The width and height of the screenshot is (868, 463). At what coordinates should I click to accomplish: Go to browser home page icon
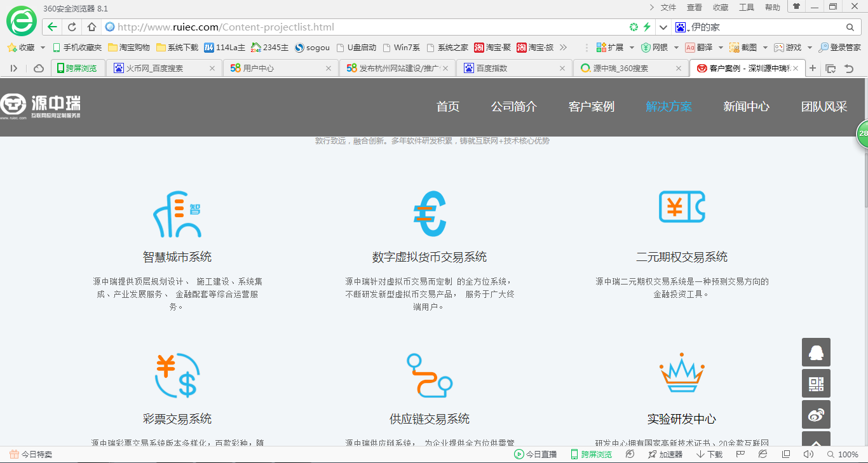coord(92,27)
